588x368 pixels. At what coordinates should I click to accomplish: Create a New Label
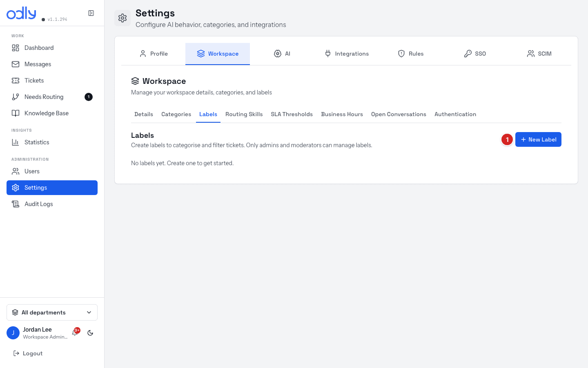click(538, 139)
